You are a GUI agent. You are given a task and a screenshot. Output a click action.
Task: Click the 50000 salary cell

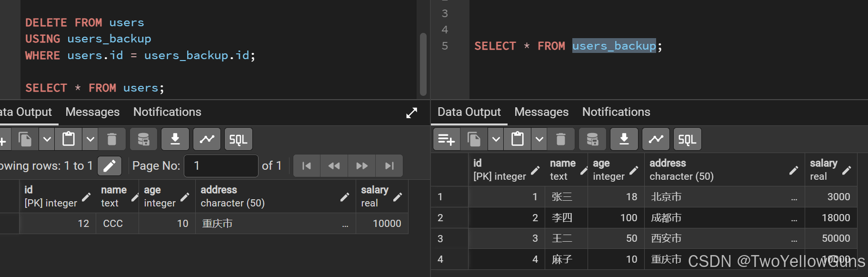831,238
